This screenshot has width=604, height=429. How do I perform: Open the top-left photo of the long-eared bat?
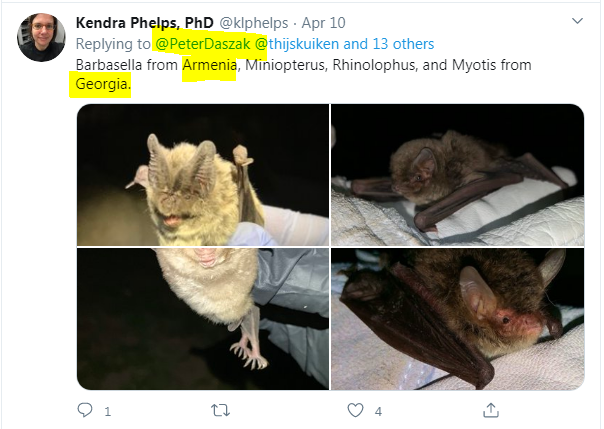[x=203, y=174]
